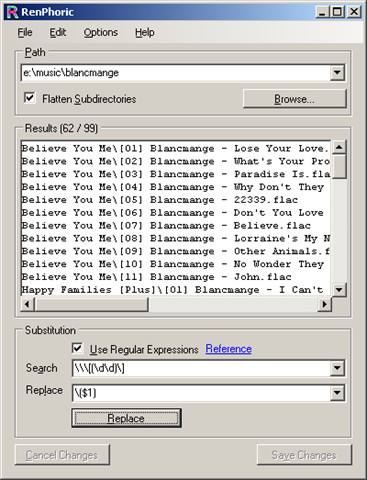Image resolution: width=367 pixels, height=480 pixels.
Task: Select row [04] Blancmange - Why Don't They
Action: tap(176, 187)
